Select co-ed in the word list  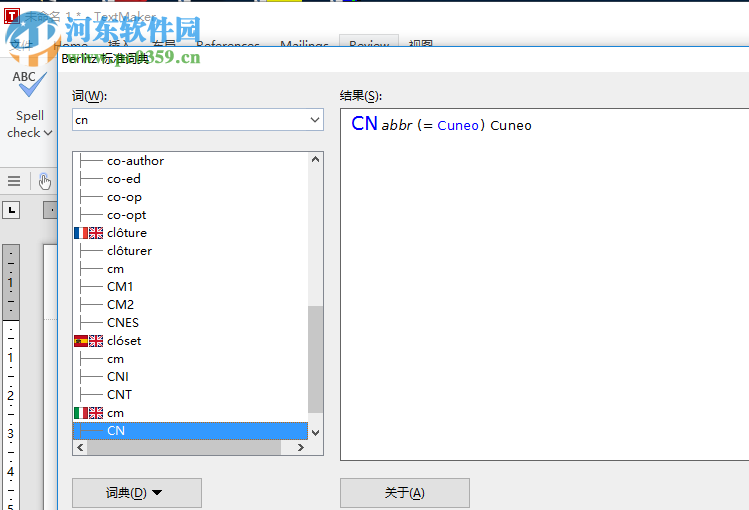pyautogui.click(x=124, y=179)
